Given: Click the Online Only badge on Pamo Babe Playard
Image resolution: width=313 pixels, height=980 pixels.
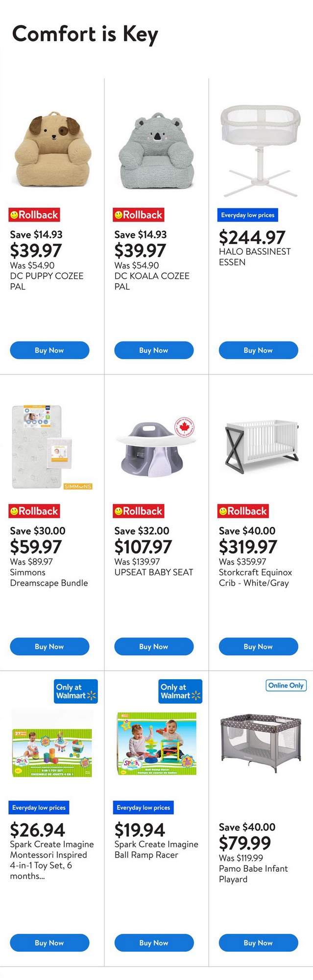Looking at the screenshot, I should tap(286, 685).
